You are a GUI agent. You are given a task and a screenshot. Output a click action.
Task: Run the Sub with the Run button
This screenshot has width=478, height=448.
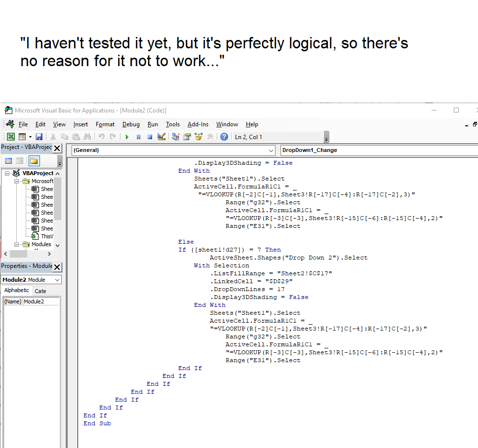pyautogui.click(x=127, y=137)
